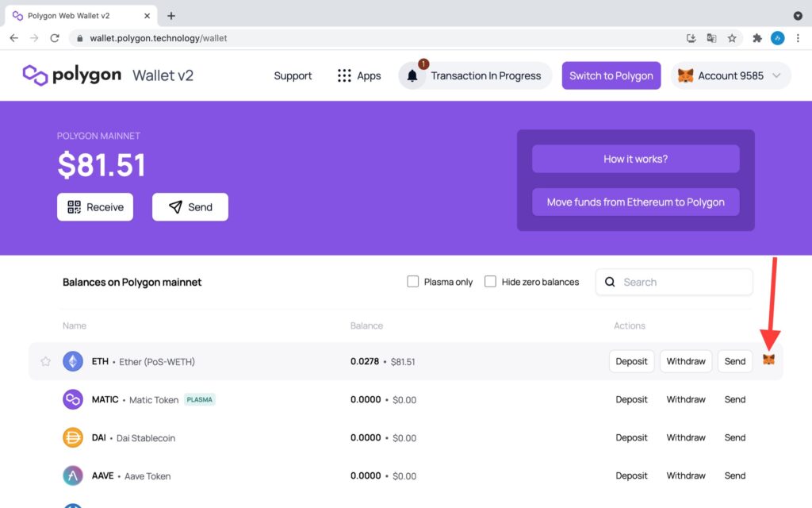The image size is (812, 508).
Task: Click the Name column header
Action: [x=75, y=325]
